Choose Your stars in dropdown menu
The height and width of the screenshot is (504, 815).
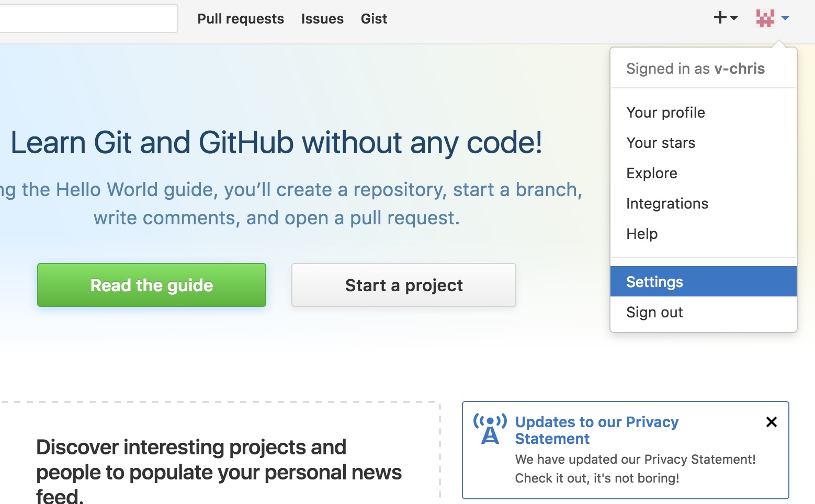coord(703,143)
